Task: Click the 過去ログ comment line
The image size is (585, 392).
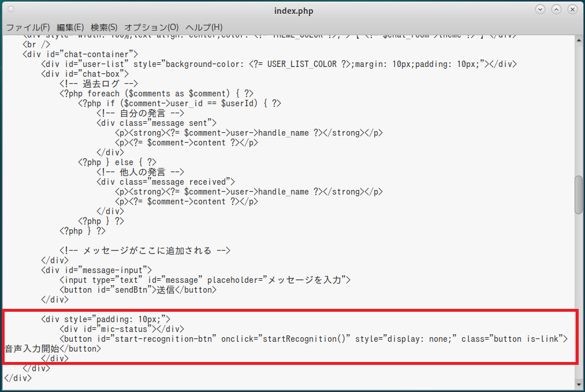Action: click(99, 84)
